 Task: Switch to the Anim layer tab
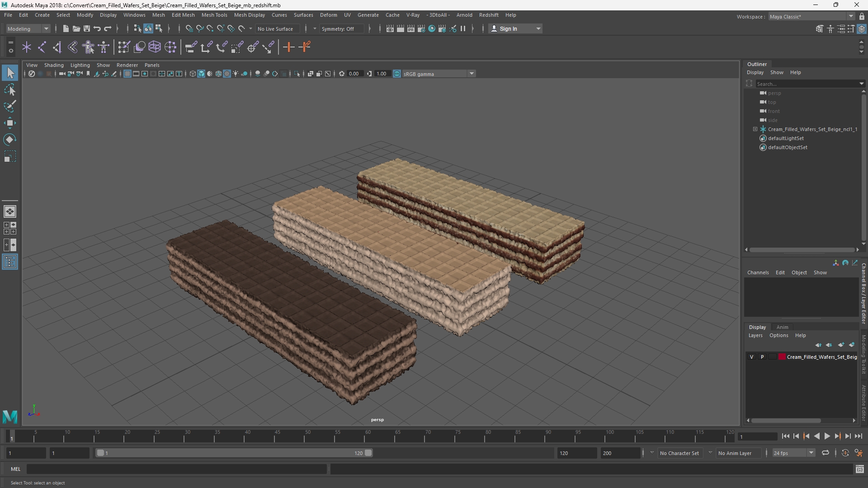[782, 327]
